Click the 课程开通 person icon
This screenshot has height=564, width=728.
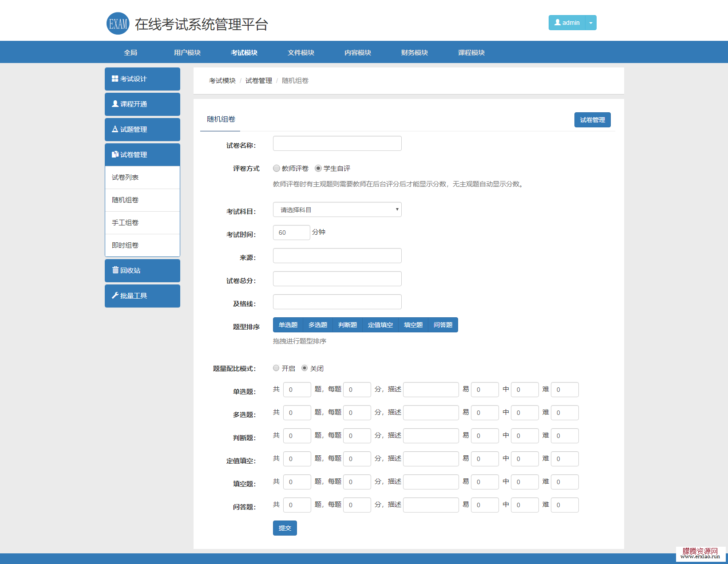(115, 104)
